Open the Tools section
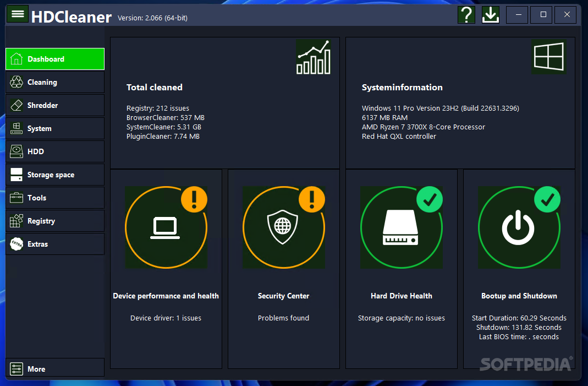 (55, 198)
